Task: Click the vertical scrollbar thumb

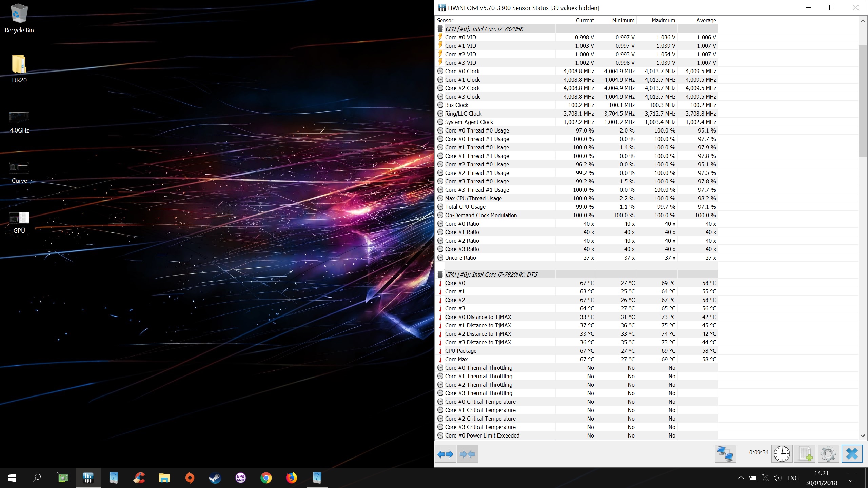Action: click(863, 101)
